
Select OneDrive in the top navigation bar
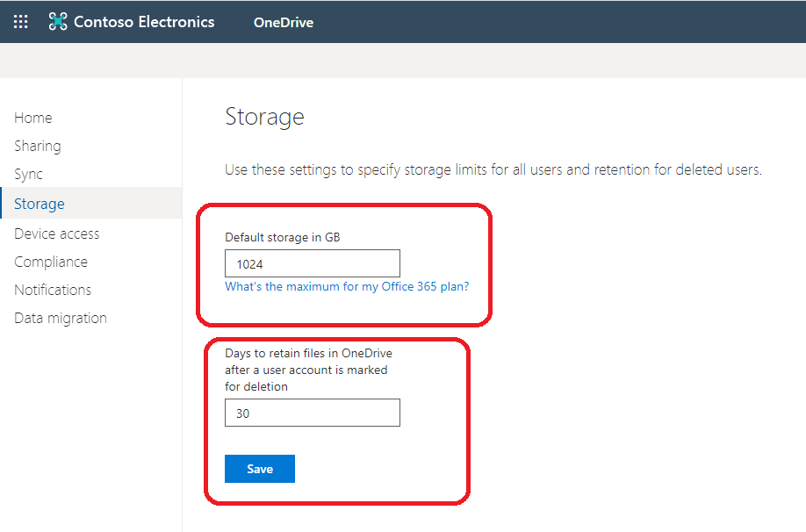pyautogui.click(x=283, y=22)
